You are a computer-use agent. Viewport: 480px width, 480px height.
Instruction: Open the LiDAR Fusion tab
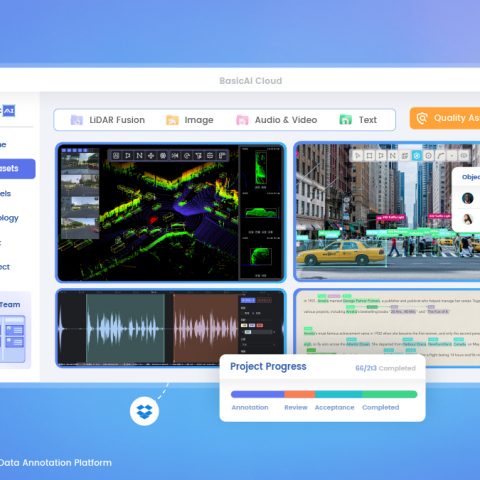(108, 120)
